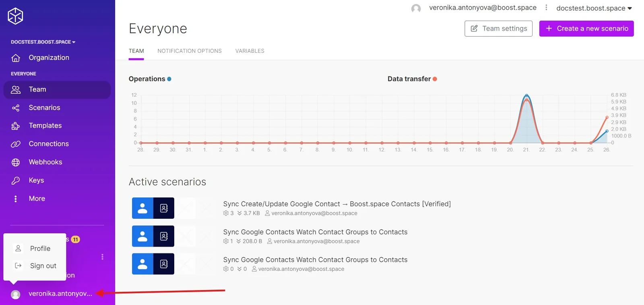Click Google Contacts icon of the zero-operations scenario
The image size is (644, 305).
pos(142,264)
